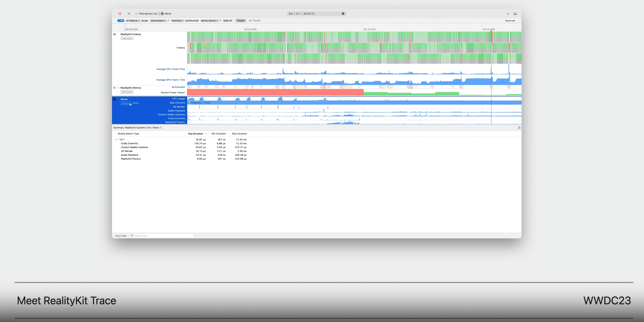This screenshot has width=644, height=322.
Task: Click the red System Power Impact segment
Action: tap(275, 92)
